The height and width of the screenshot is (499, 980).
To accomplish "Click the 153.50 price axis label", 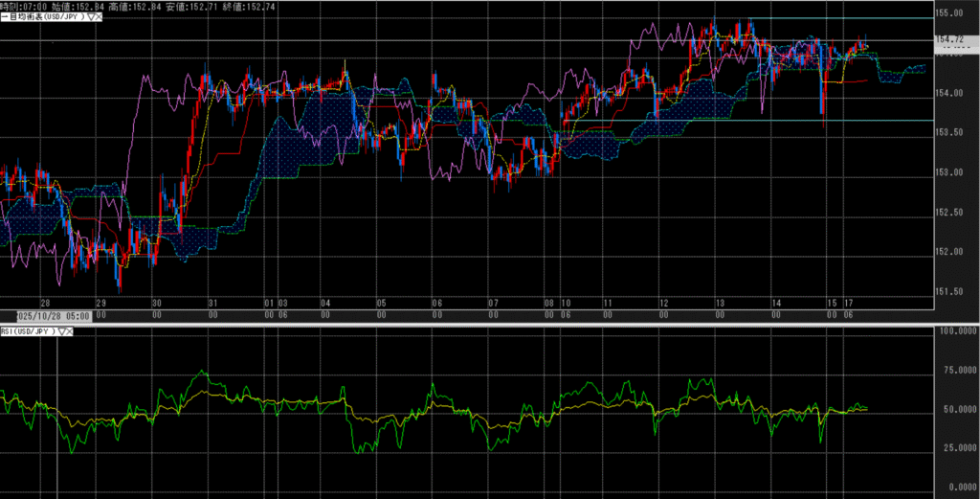I will [948, 132].
